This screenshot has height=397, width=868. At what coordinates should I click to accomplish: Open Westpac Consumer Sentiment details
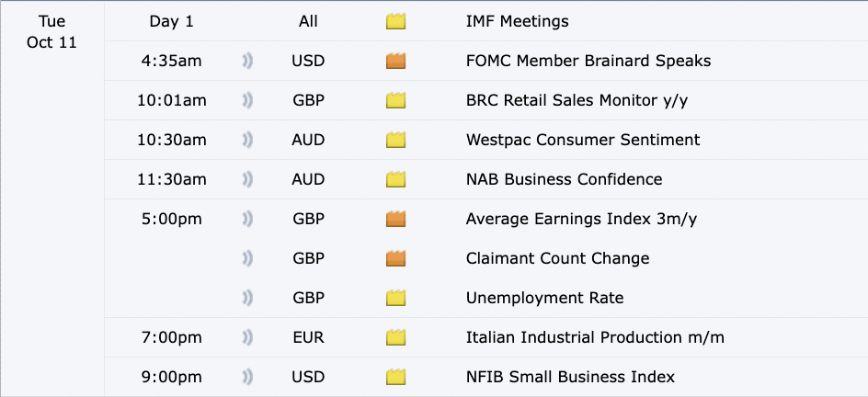tap(583, 141)
